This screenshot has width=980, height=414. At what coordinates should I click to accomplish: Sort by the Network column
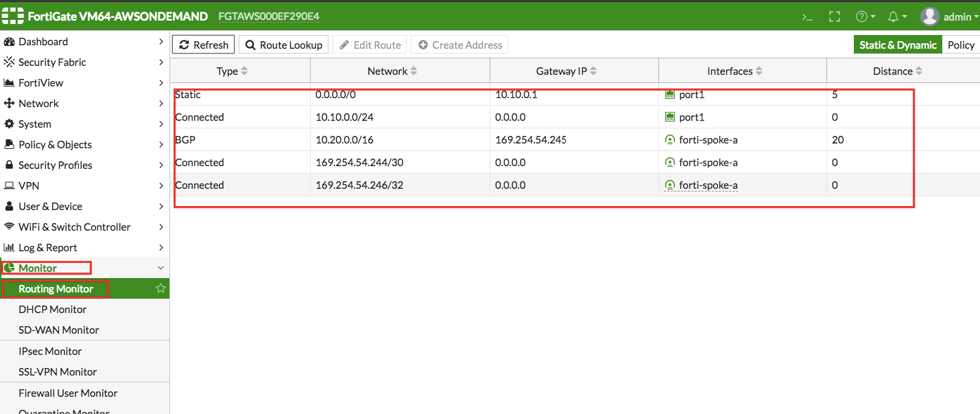pos(392,71)
